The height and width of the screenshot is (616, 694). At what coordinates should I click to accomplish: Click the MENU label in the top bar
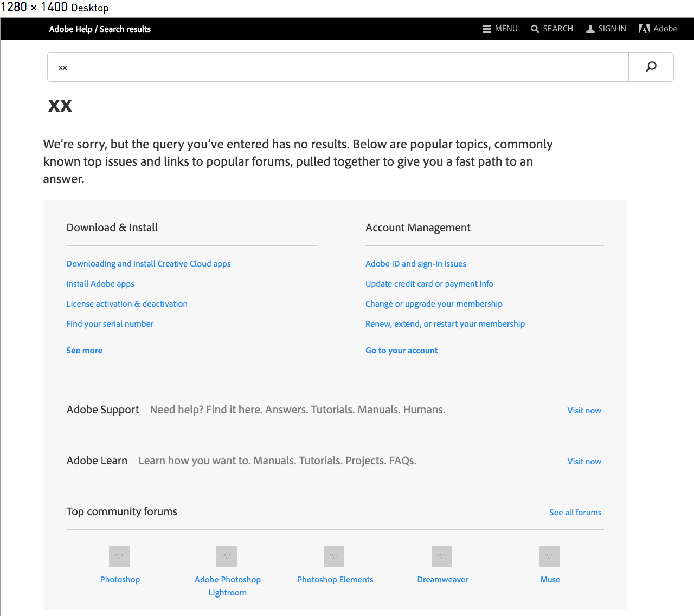click(506, 29)
